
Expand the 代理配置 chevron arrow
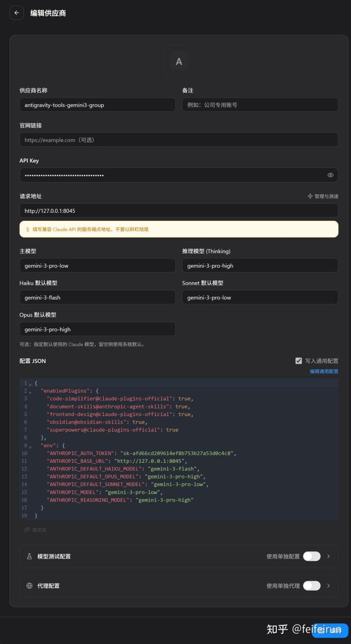pos(329,586)
